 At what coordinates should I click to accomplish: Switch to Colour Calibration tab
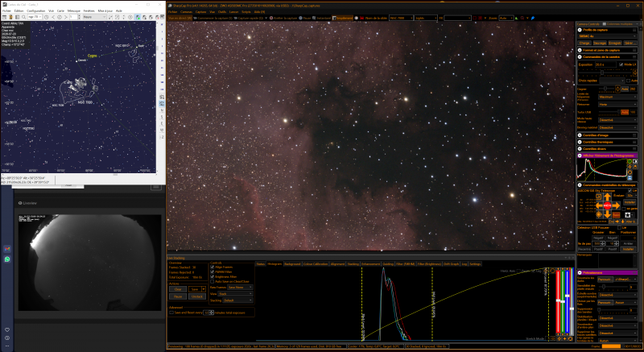315,264
